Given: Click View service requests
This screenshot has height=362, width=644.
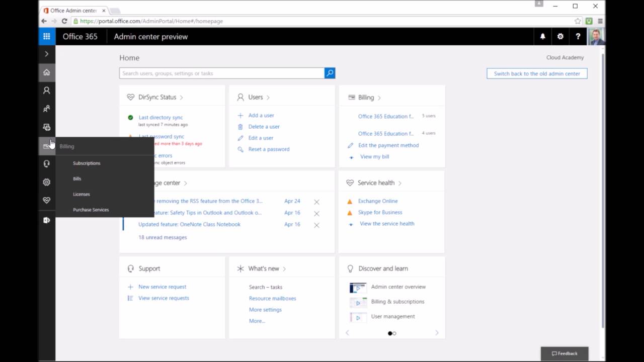Looking at the screenshot, I should coord(164,298).
